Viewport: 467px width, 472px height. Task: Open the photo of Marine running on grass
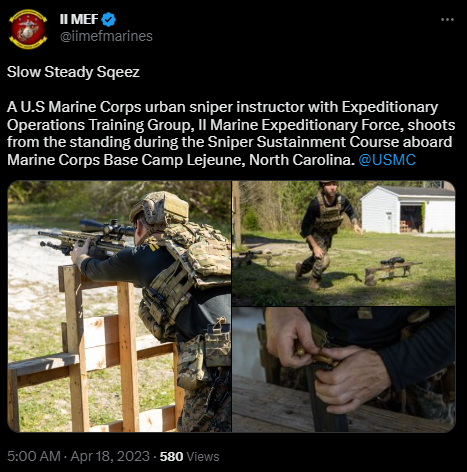tap(344, 243)
